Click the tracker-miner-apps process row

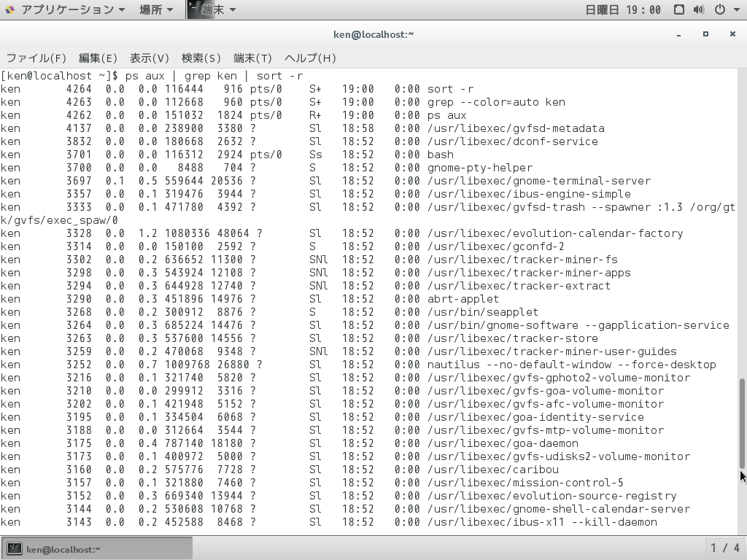coord(315,273)
